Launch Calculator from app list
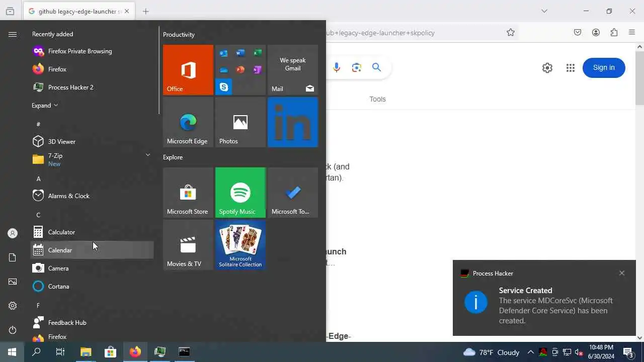This screenshot has height=362, width=644. click(x=92, y=232)
